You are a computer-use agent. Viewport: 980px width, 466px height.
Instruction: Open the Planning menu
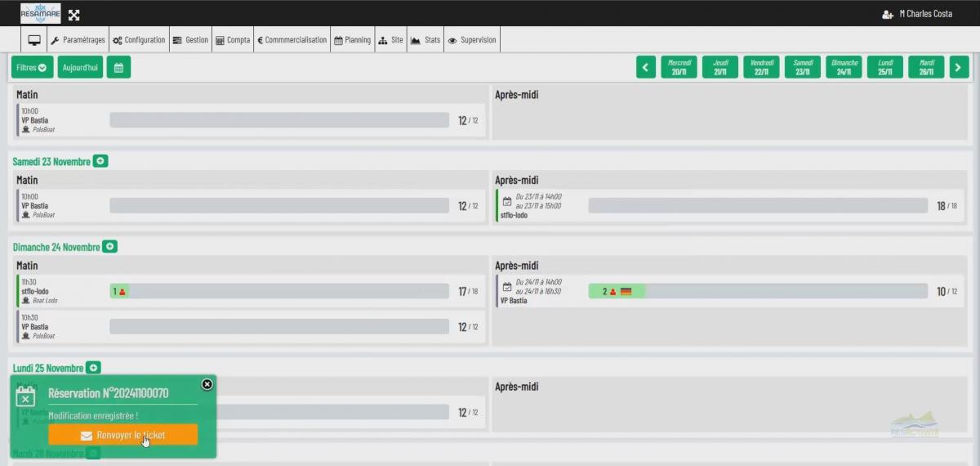(352, 40)
